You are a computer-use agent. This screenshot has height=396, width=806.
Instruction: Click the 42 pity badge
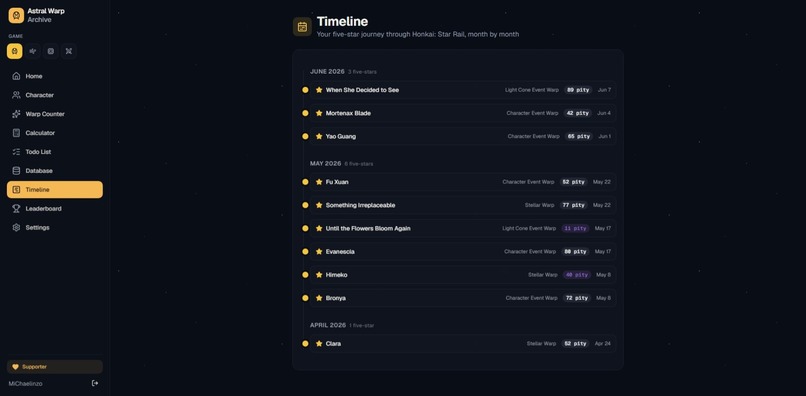[x=578, y=113]
